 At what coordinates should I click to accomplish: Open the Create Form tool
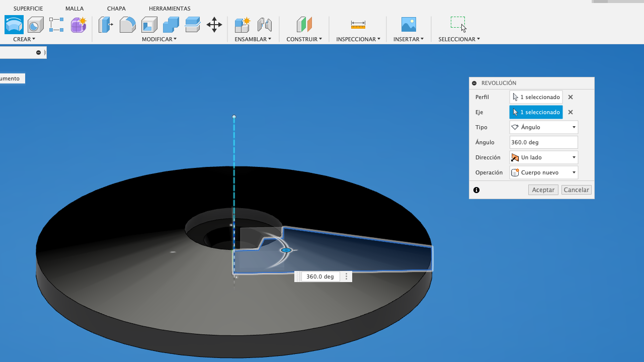point(78,25)
